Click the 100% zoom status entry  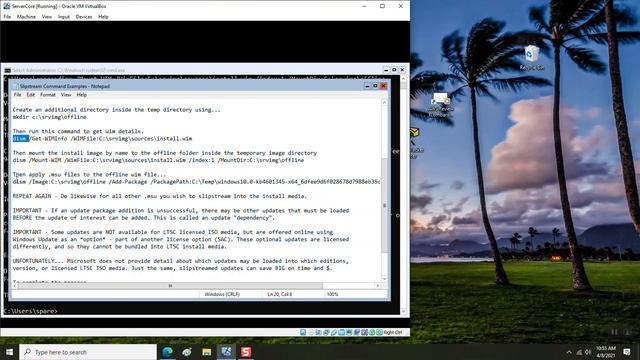332,294
